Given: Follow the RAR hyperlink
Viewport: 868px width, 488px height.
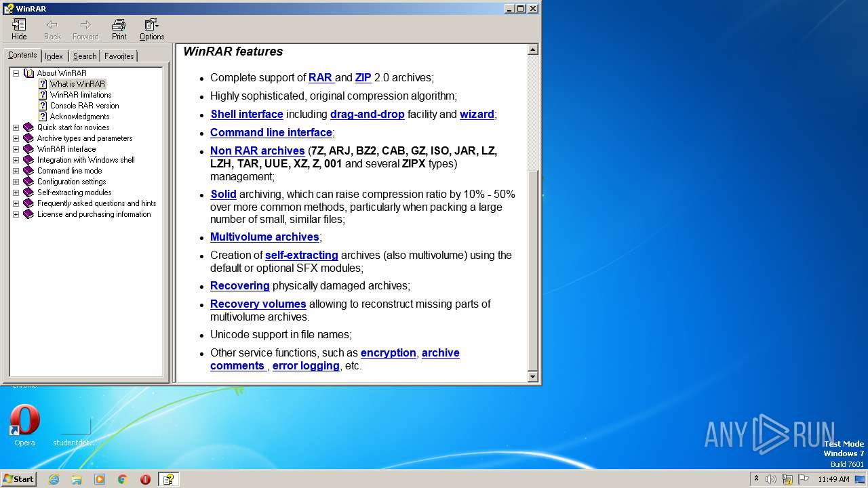Looking at the screenshot, I should point(320,77).
